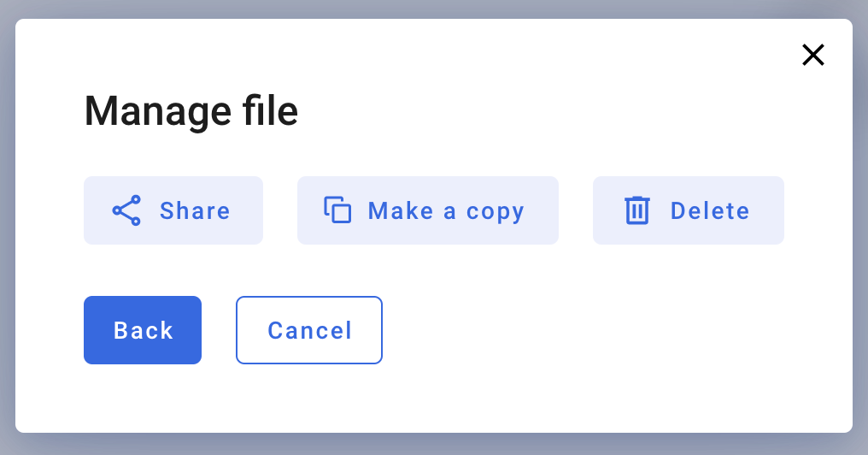Click the solid blue Back button
The image size is (868, 455).
[x=143, y=330]
